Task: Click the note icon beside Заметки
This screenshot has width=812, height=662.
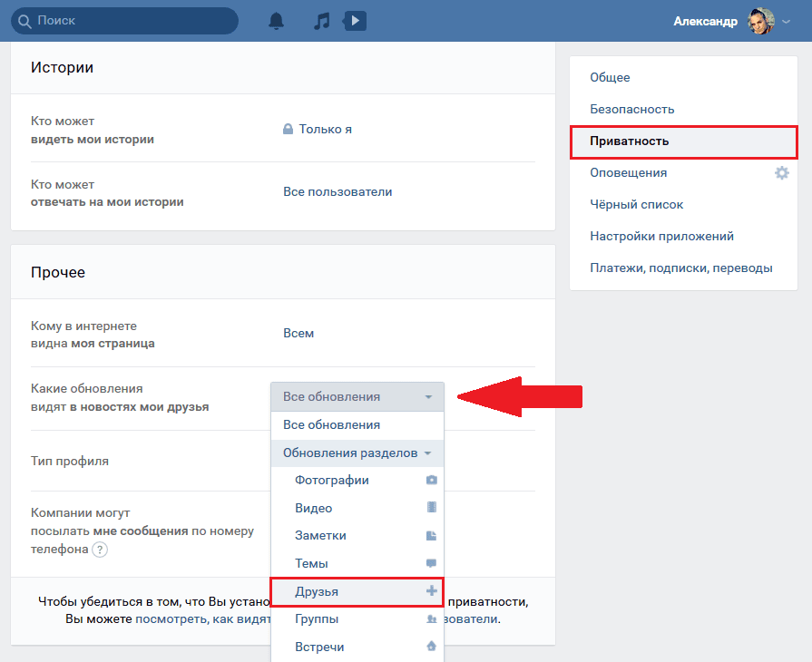Action: tap(431, 535)
